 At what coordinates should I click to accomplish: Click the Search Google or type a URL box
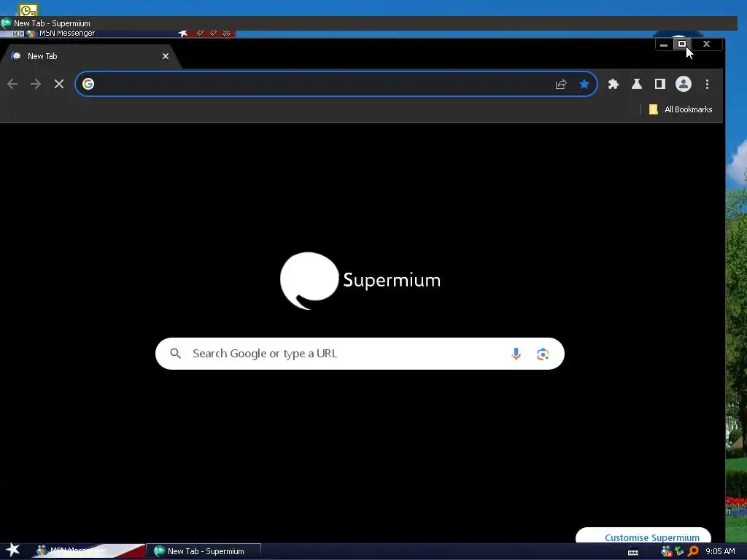[360, 354]
